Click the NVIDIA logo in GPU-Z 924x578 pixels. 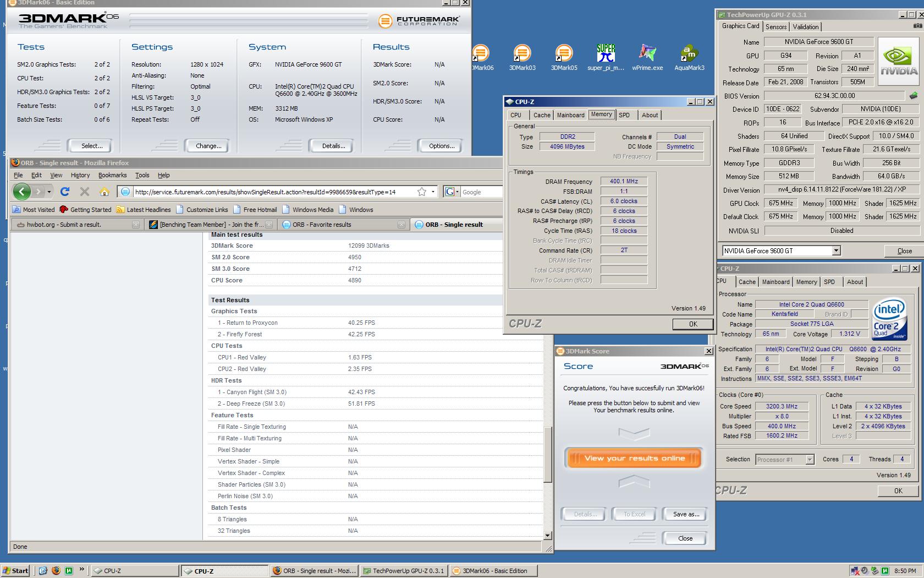tap(899, 61)
